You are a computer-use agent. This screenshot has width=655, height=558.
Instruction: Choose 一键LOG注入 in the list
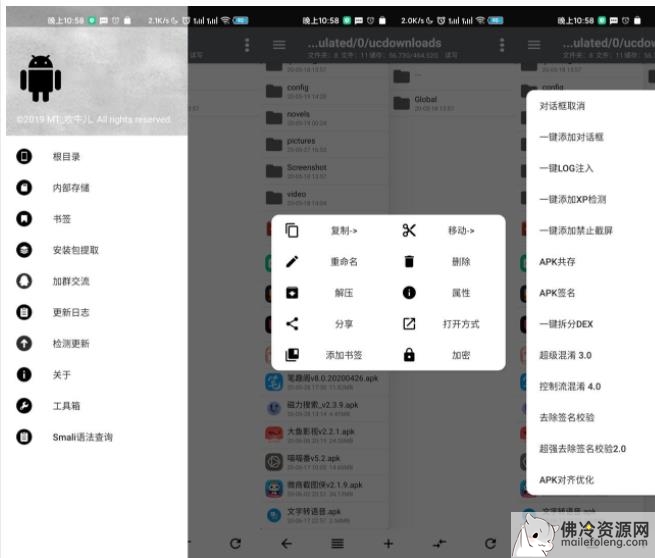[x=566, y=168]
